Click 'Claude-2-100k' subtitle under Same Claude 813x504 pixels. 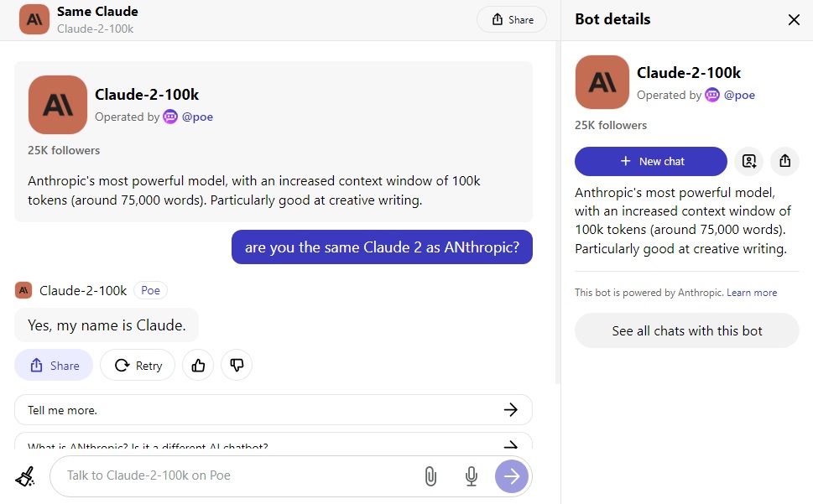[95, 29]
